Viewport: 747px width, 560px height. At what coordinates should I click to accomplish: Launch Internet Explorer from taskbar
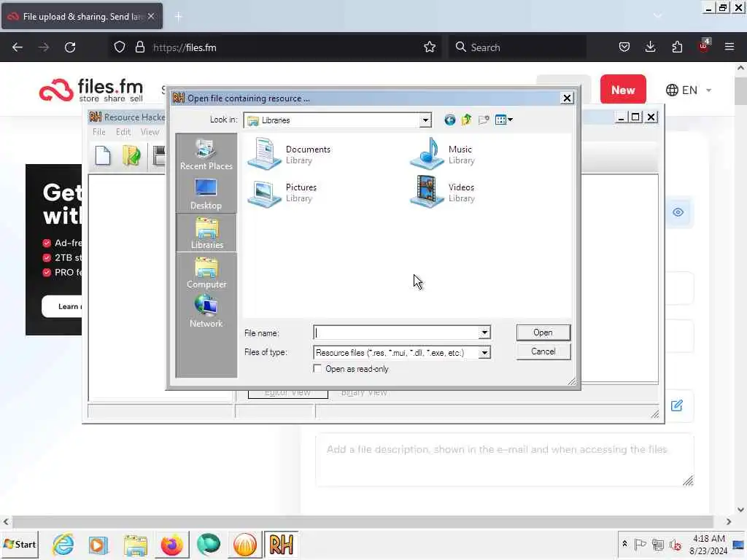[63, 544]
